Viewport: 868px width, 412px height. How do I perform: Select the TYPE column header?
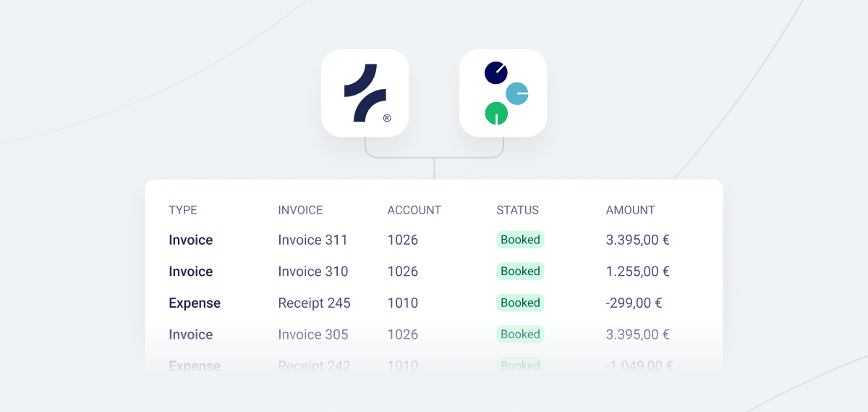click(183, 210)
